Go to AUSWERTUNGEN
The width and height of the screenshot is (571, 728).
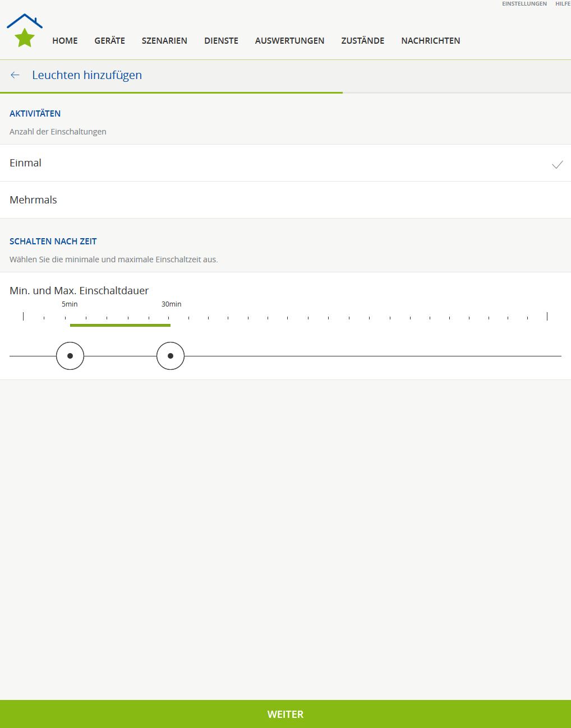289,41
